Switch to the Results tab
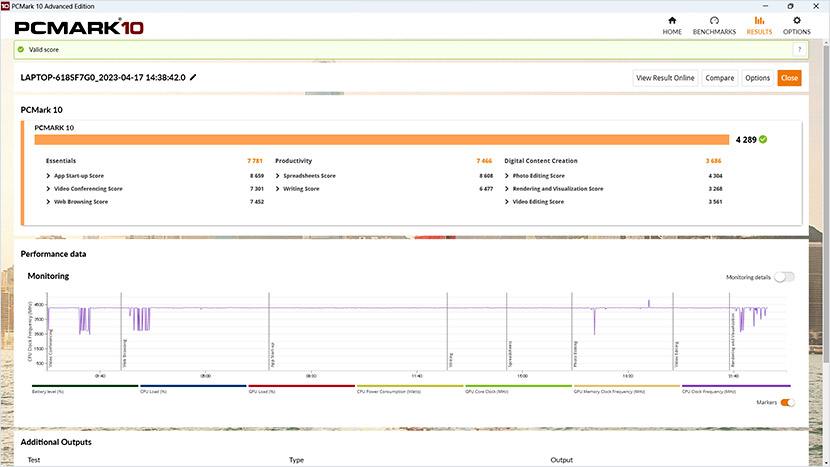Viewport: 830px width, 467px height. click(x=759, y=24)
